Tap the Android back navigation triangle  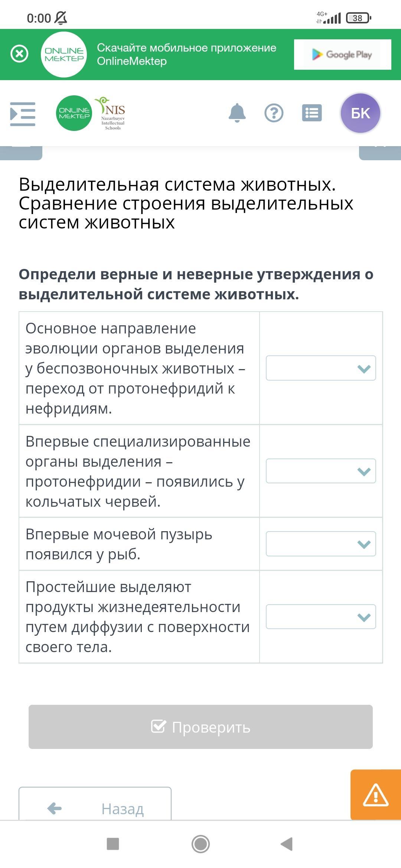[287, 844]
